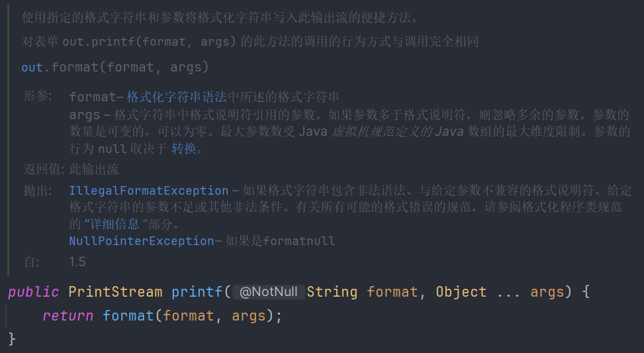Open the 格式化字符串语法 link
The image size is (644, 353).
pos(177,97)
